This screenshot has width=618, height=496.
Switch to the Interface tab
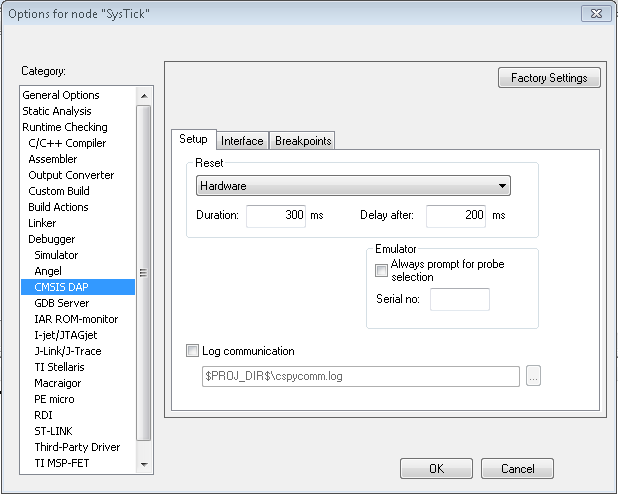click(242, 141)
